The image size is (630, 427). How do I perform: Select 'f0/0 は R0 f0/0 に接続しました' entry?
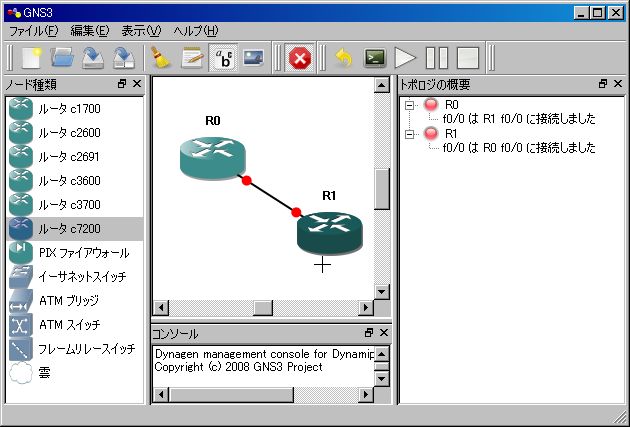(519, 148)
